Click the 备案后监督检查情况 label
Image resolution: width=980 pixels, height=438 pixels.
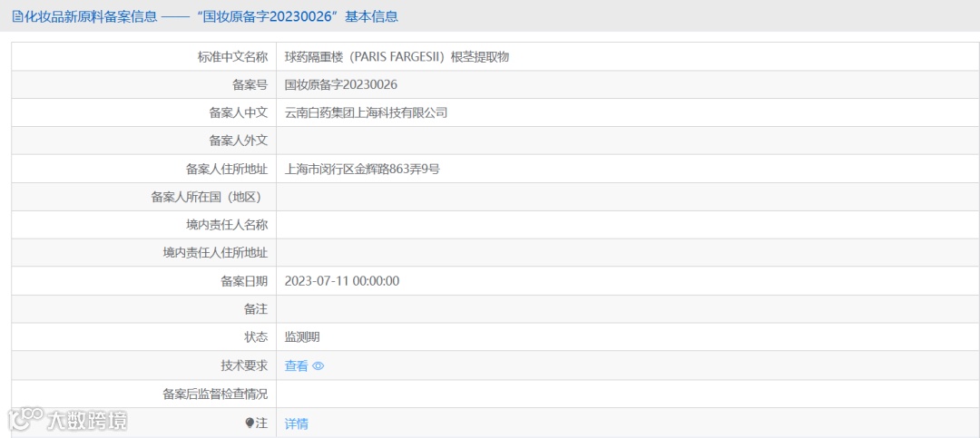point(215,394)
